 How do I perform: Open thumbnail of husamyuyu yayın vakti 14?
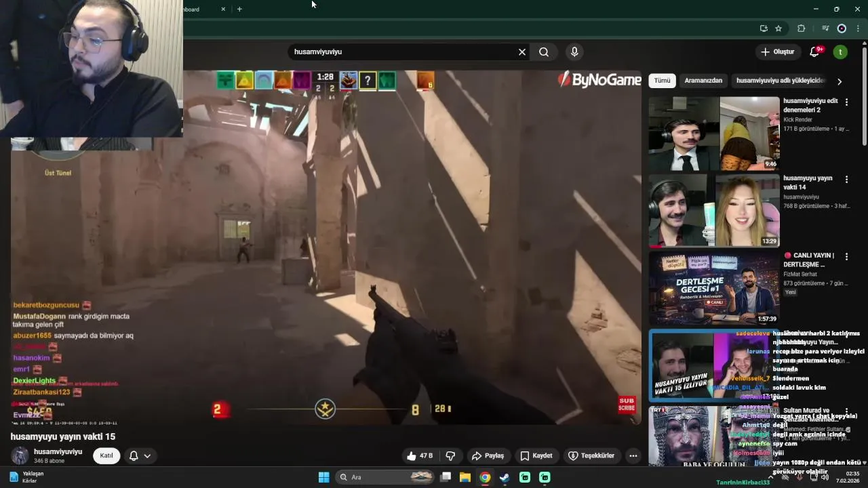[714, 211]
